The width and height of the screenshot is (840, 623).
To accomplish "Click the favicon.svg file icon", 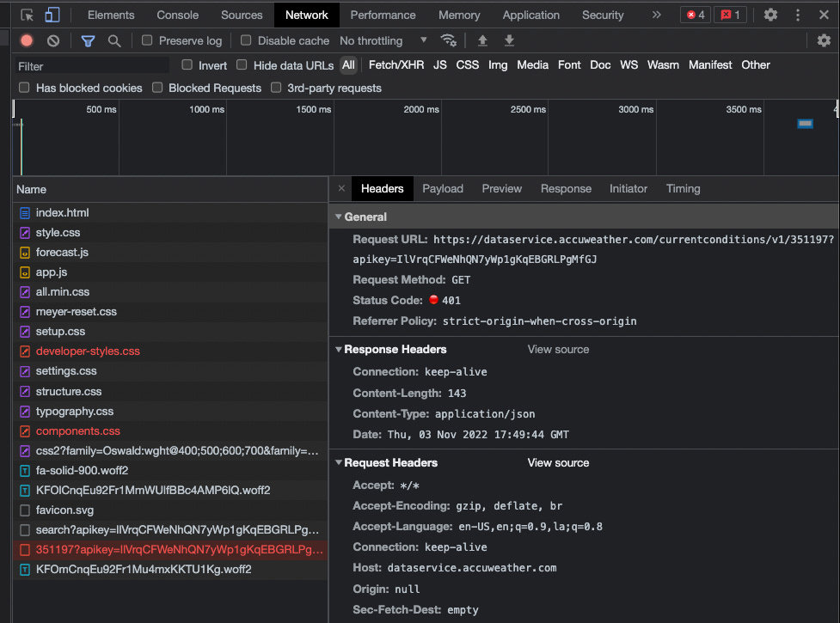I will (25, 510).
